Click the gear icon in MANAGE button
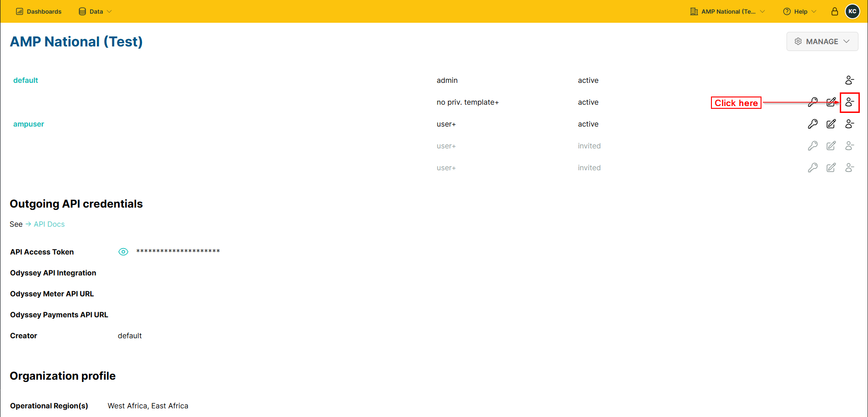The image size is (868, 417). click(798, 41)
